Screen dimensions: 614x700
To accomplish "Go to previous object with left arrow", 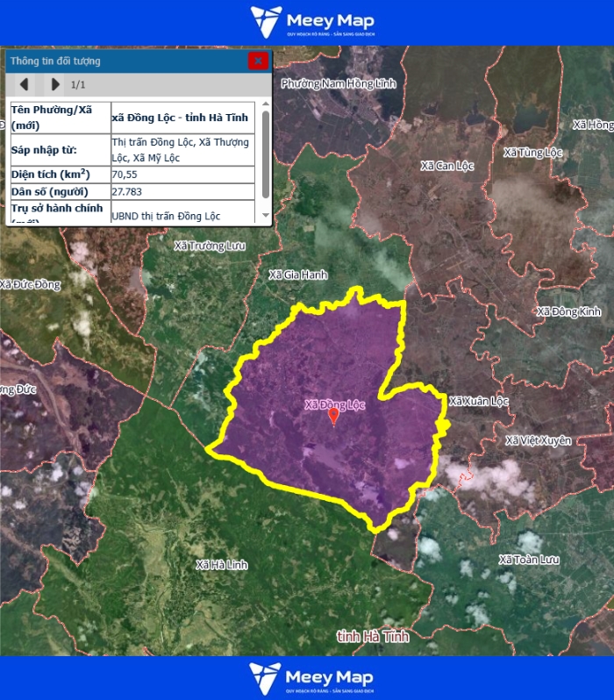I will pyautogui.click(x=25, y=84).
